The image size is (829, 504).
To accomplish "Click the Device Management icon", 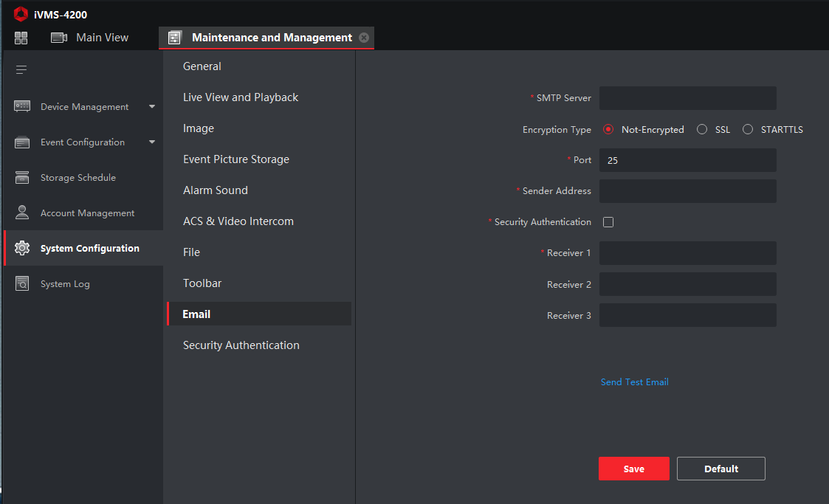I will click(x=22, y=107).
